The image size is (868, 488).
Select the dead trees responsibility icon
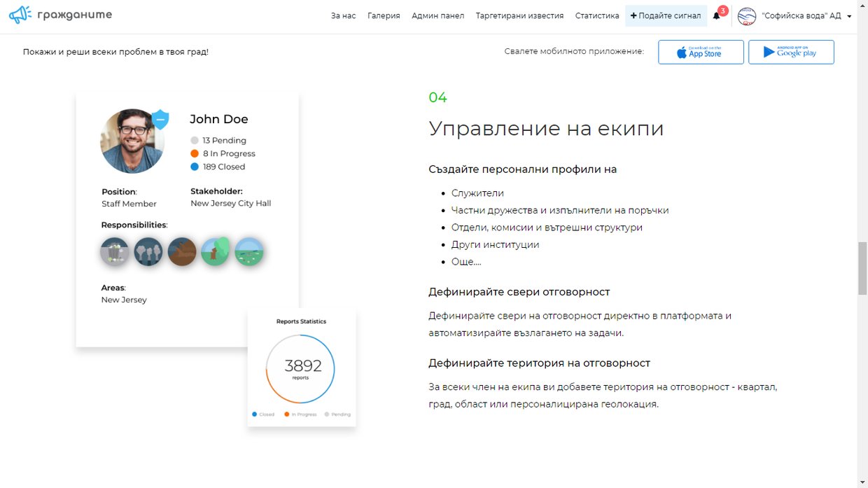[x=148, y=251]
